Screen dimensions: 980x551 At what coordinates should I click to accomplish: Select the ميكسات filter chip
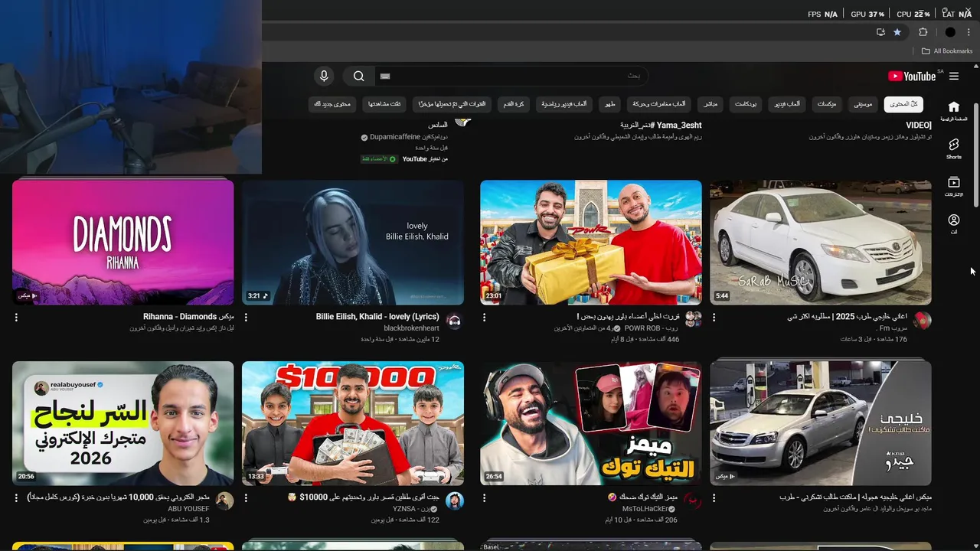point(827,104)
